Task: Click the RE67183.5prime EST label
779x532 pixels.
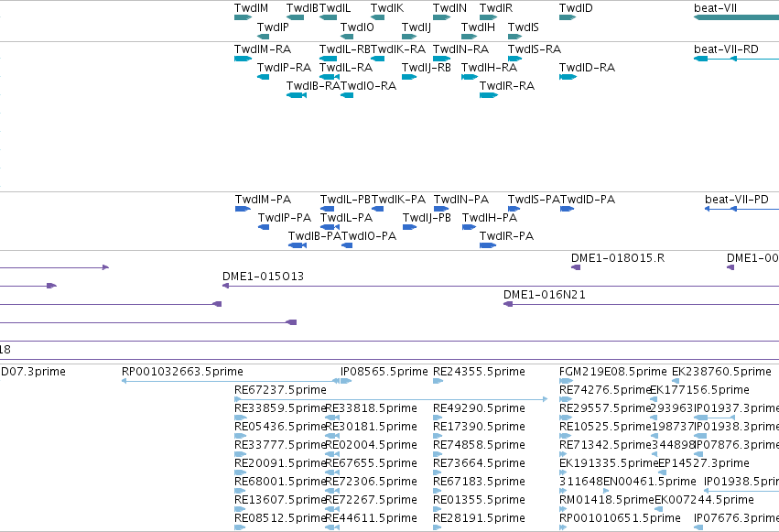Action: (x=479, y=482)
